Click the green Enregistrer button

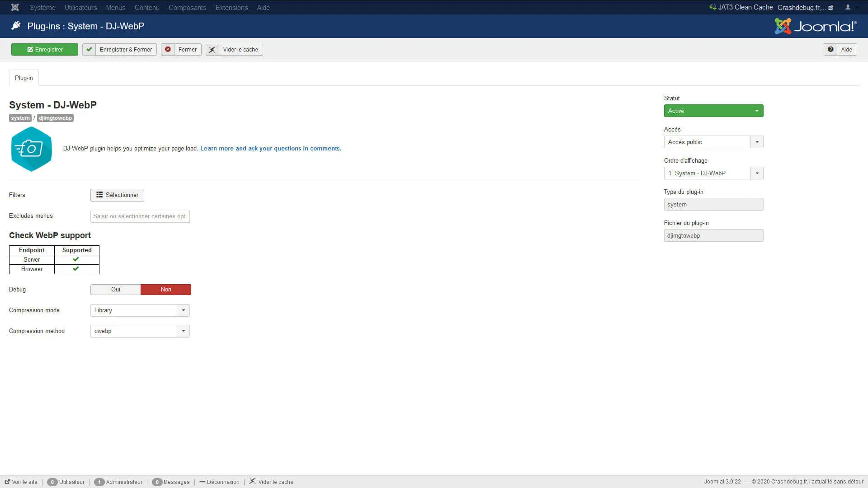coord(45,50)
